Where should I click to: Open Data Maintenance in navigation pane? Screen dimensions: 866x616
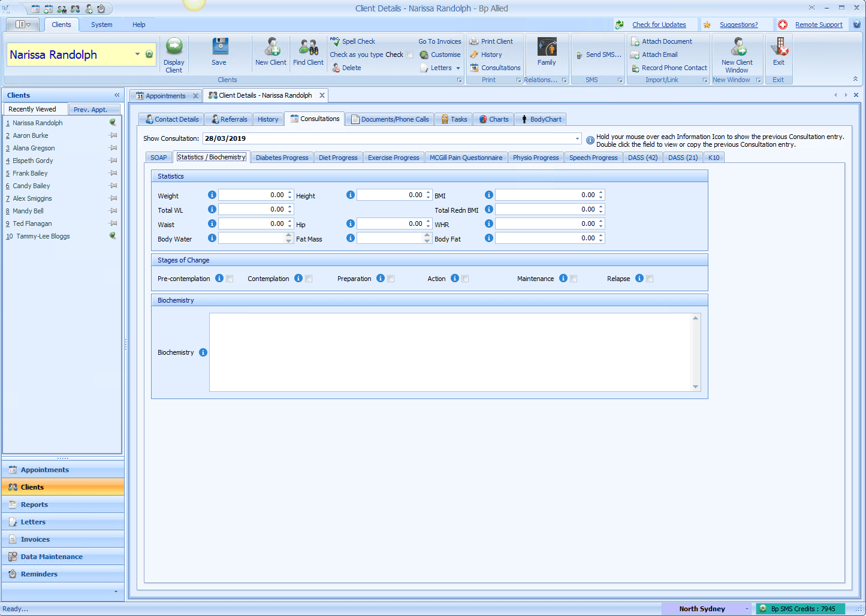pyautogui.click(x=63, y=557)
